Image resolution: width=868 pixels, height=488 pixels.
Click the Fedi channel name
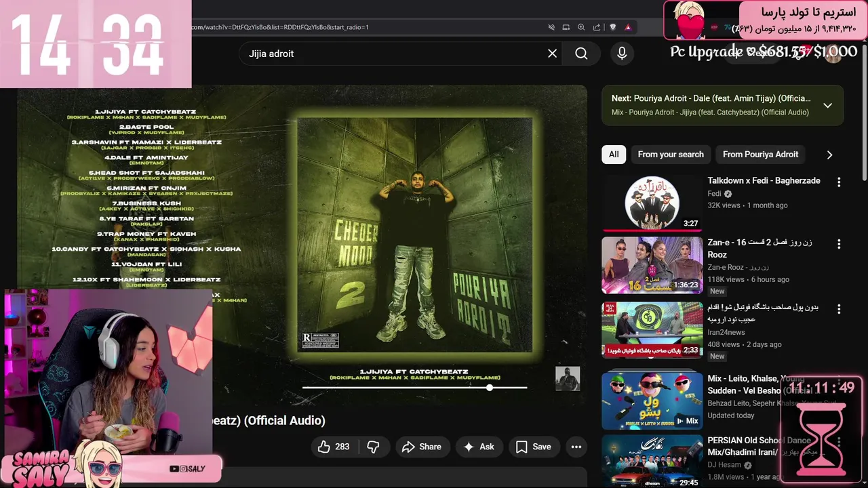coord(714,193)
